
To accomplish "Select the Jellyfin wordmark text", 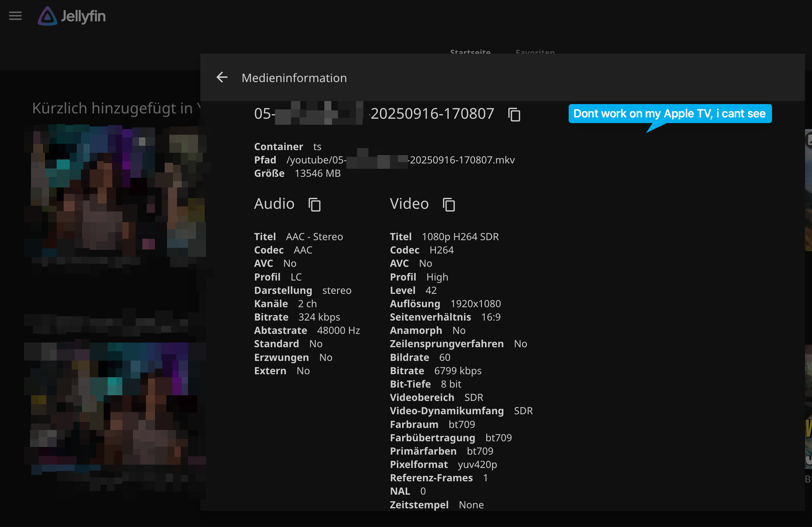I will click(x=83, y=16).
